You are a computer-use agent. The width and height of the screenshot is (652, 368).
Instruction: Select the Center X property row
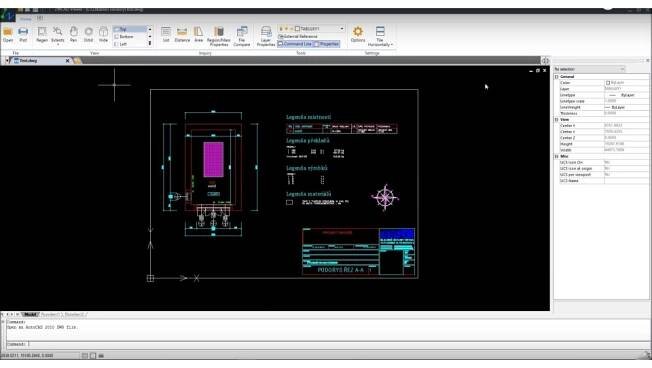click(x=604, y=126)
